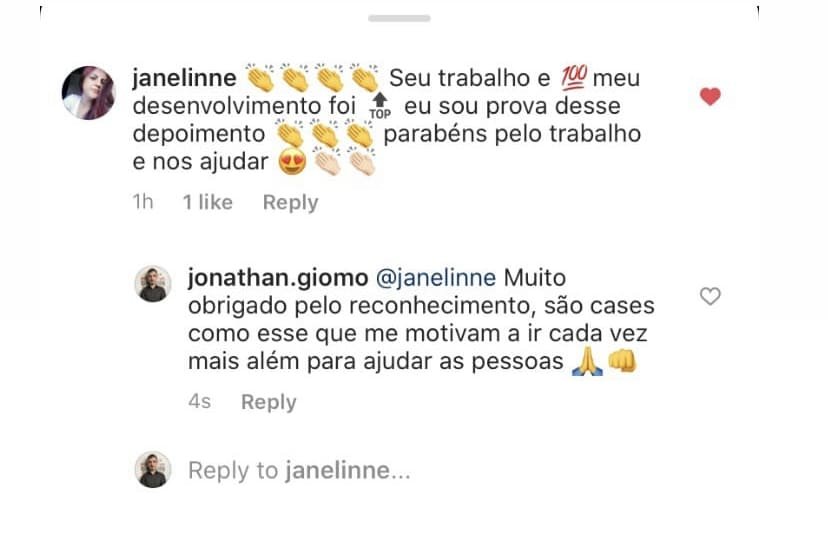View who liked via "1 like"
Viewport: 828px width, 542px height.
[207, 202]
